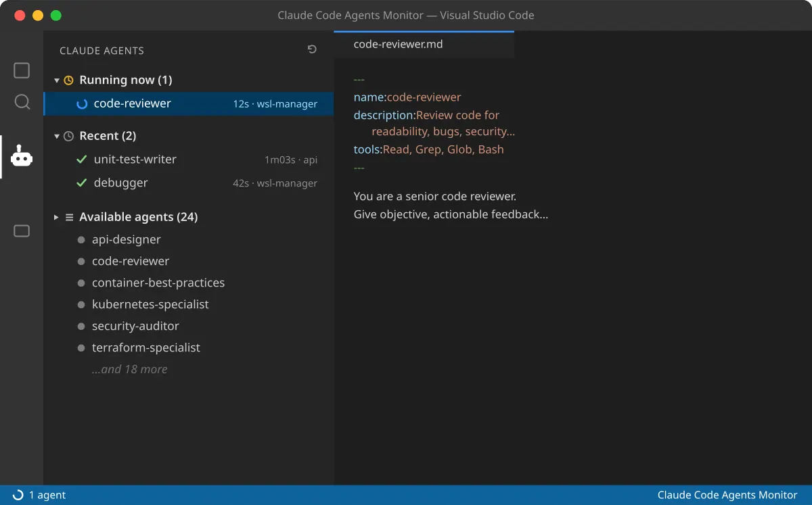This screenshot has width=812, height=505.
Task: Open the Search icon in activity bar
Action: [22, 102]
